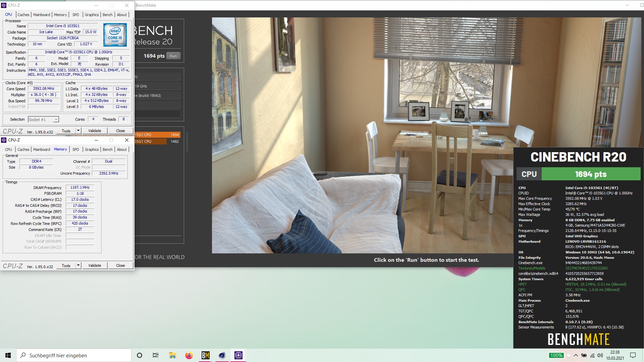Open the notification center icon

pos(633,355)
